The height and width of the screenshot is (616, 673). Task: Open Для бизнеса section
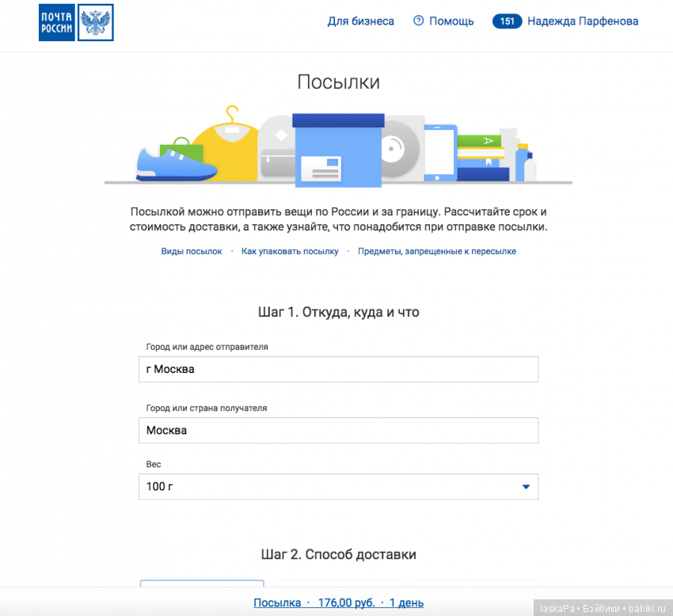[360, 21]
